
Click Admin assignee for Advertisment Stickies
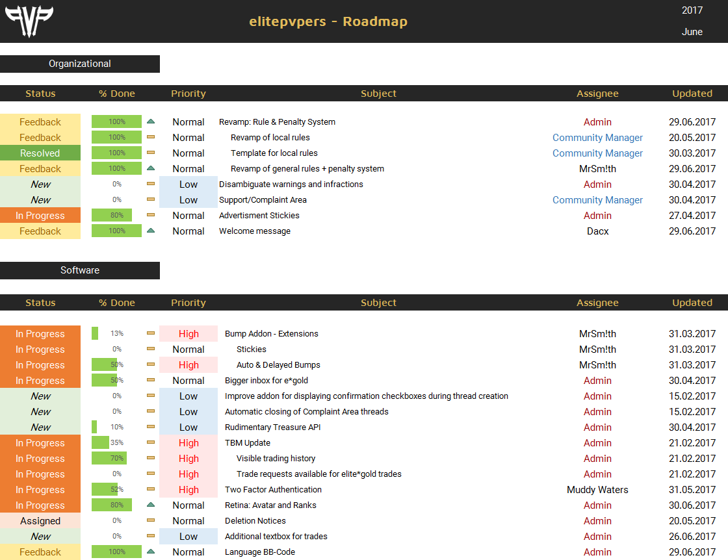point(597,215)
